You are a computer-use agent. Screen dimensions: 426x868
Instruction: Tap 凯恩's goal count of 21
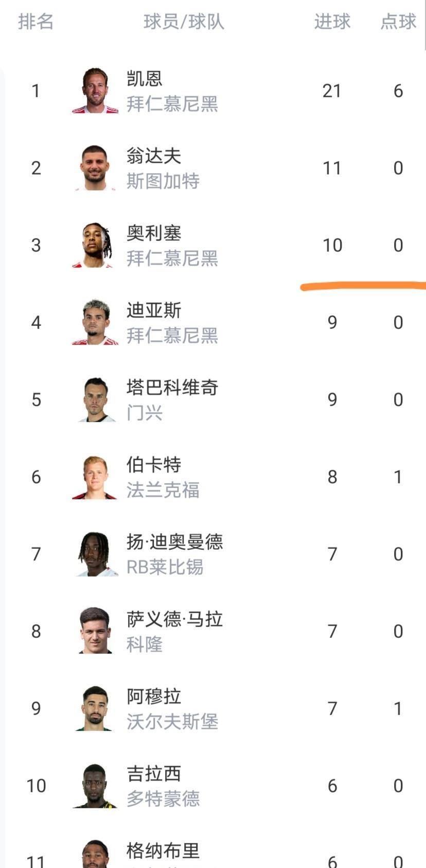click(x=332, y=91)
